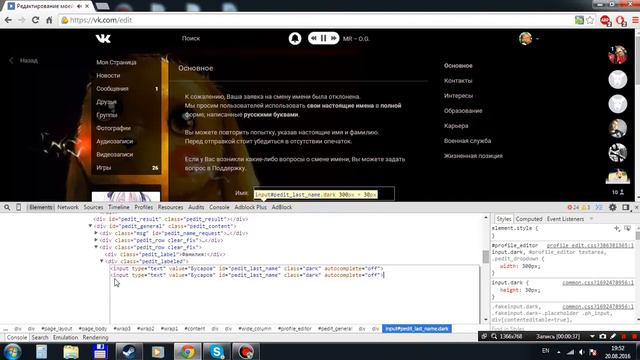Open the profile avatar menu in header

point(525,38)
